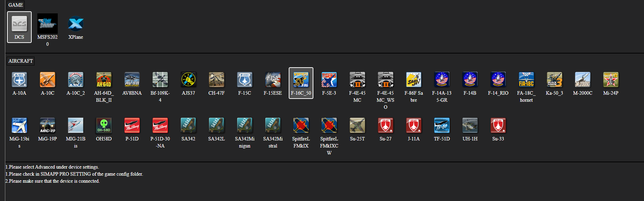Viewport: 644px width, 201px height.
Task: Select the F-14_RIO aircraft icon
Action: tap(498, 80)
